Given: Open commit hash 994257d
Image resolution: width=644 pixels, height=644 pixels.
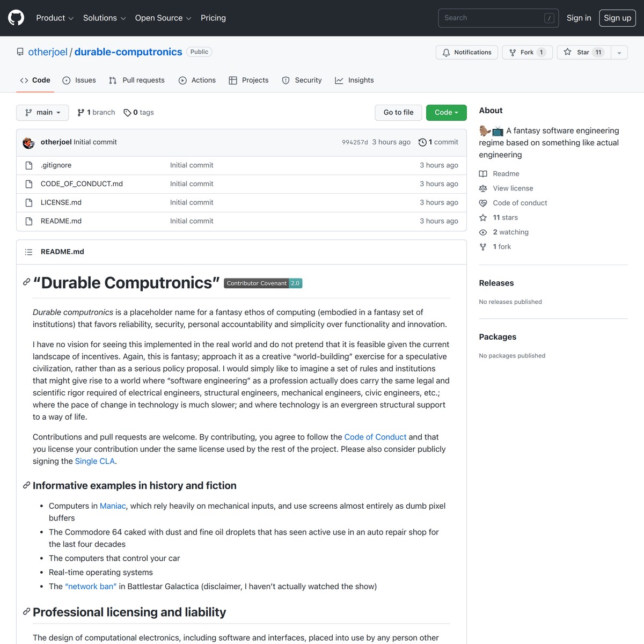Looking at the screenshot, I should tap(355, 142).
